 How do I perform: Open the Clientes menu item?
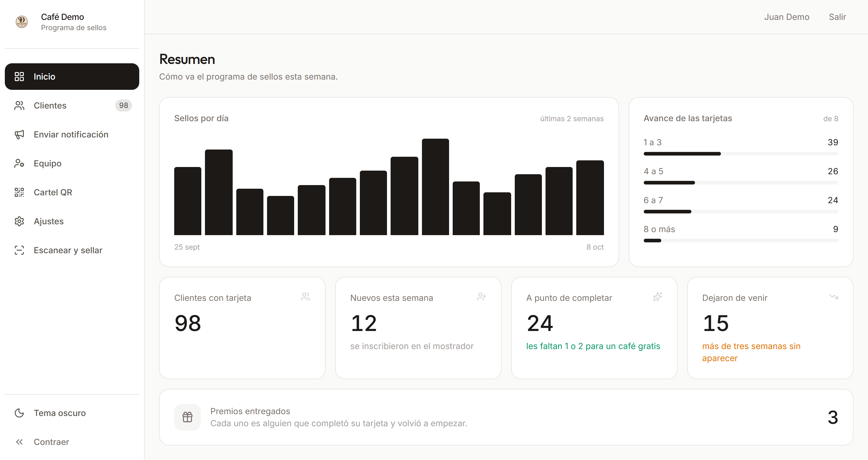tap(72, 106)
